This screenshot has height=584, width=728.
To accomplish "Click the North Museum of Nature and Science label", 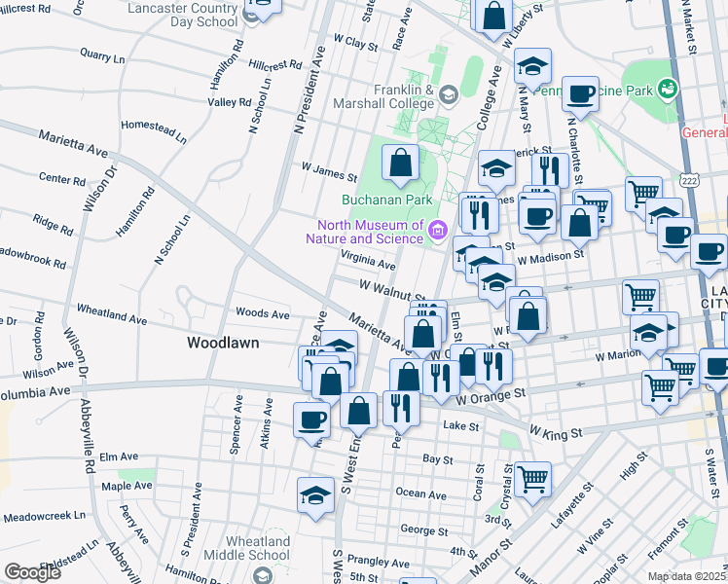I will point(364,232).
